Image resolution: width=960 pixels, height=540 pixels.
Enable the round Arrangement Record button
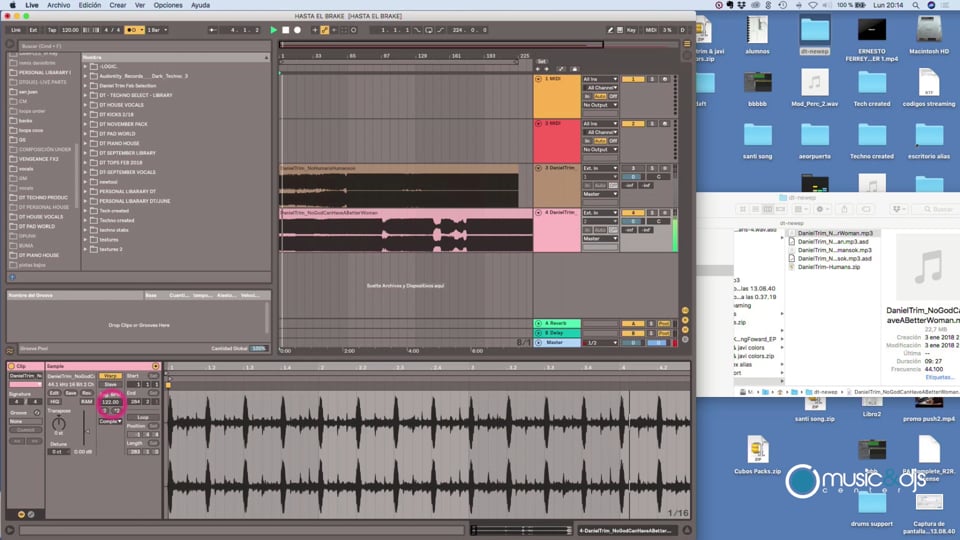pyautogui.click(x=298, y=30)
